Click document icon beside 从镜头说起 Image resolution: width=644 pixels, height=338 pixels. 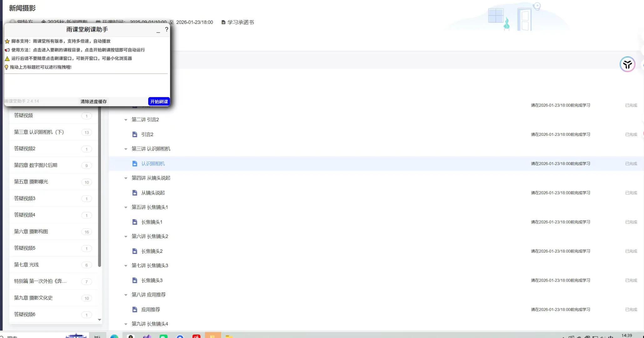[x=135, y=193]
